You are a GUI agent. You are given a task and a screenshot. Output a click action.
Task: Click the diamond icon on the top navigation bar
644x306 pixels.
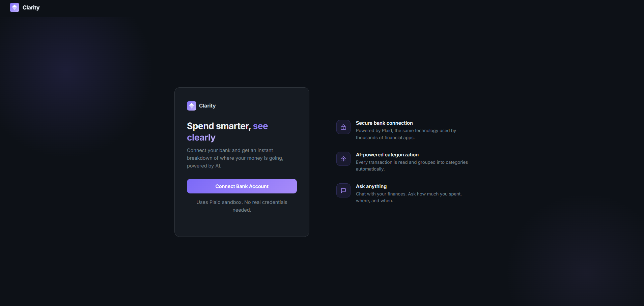click(14, 7)
